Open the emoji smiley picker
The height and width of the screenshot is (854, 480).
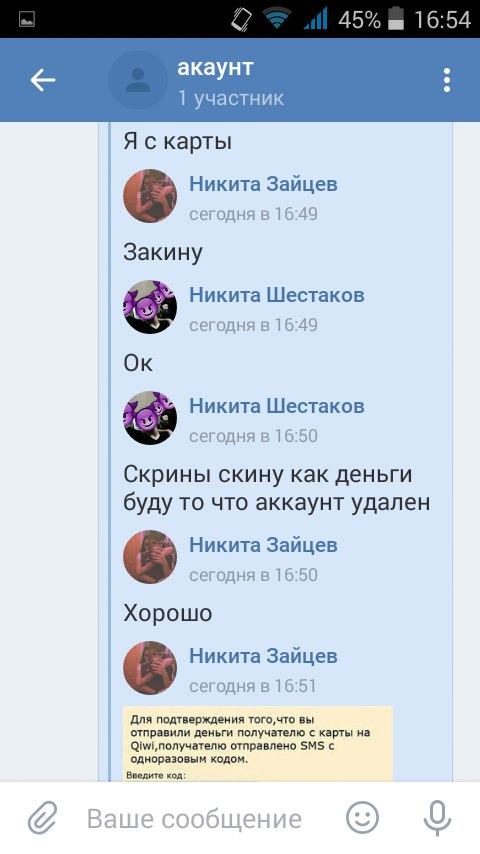tap(362, 818)
